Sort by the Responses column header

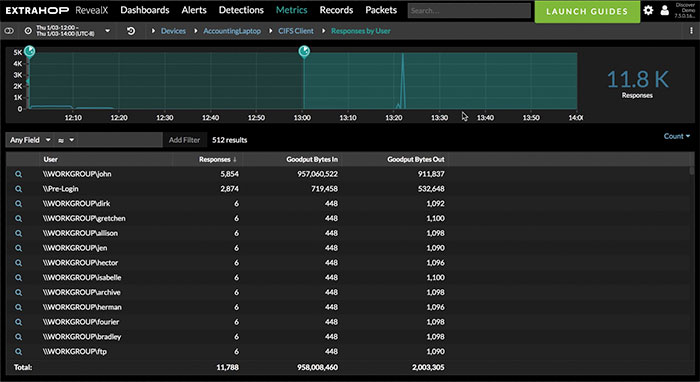(x=217, y=159)
